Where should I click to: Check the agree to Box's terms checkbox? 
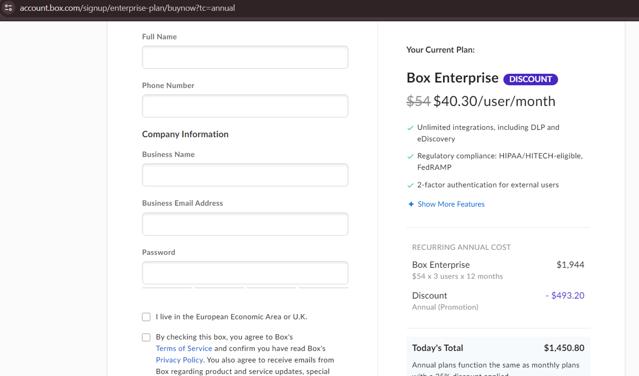click(146, 337)
